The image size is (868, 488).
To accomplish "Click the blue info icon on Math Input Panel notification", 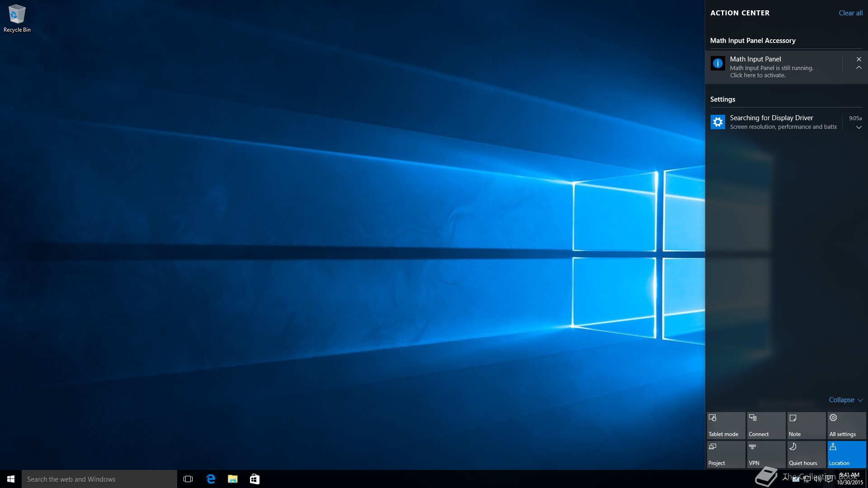I will pyautogui.click(x=718, y=63).
